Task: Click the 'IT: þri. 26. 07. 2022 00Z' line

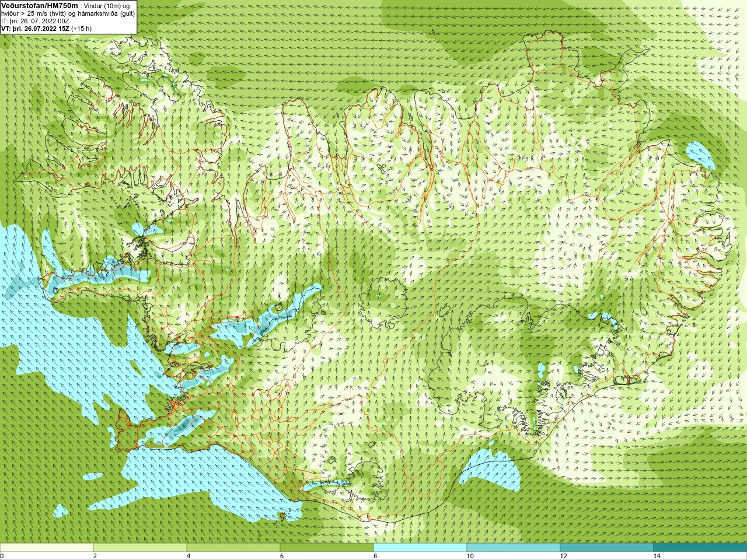Action: tap(35, 21)
